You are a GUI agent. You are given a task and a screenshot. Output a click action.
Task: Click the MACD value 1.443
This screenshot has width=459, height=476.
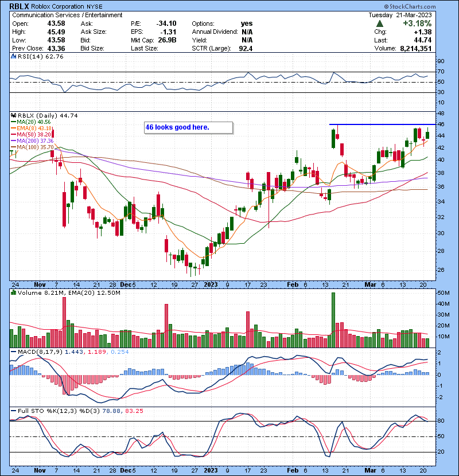pos(74,352)
